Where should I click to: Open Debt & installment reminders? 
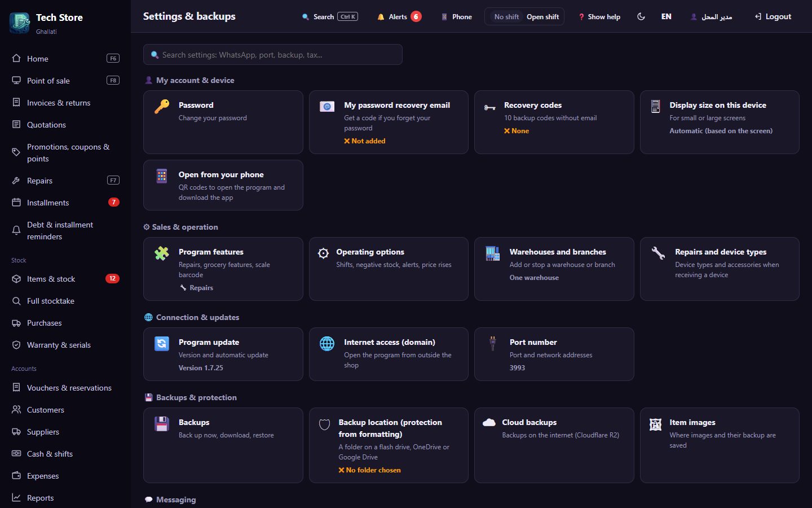coord(65,231)
